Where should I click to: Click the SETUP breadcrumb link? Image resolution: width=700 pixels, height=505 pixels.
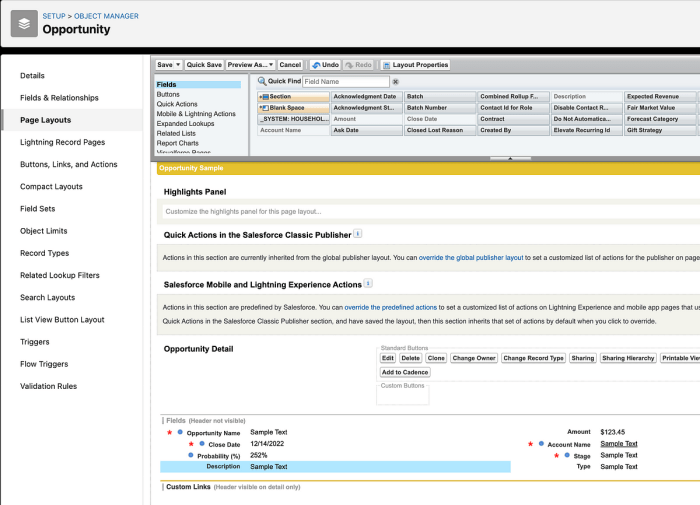pos(54,16)
